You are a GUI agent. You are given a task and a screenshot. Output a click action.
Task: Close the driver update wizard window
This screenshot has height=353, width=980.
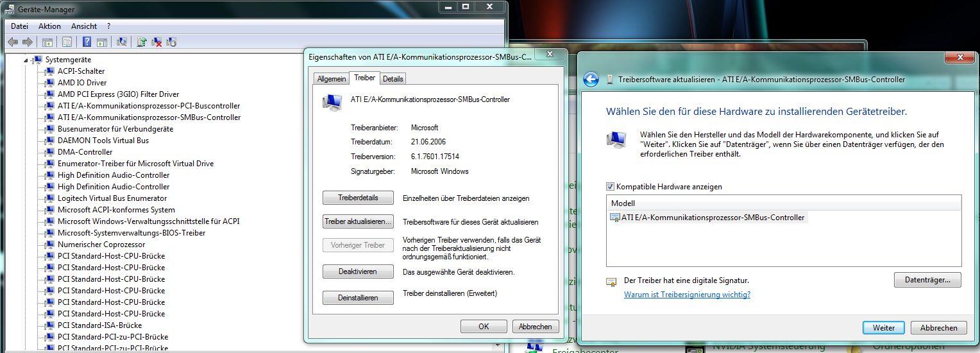[961, 58]
